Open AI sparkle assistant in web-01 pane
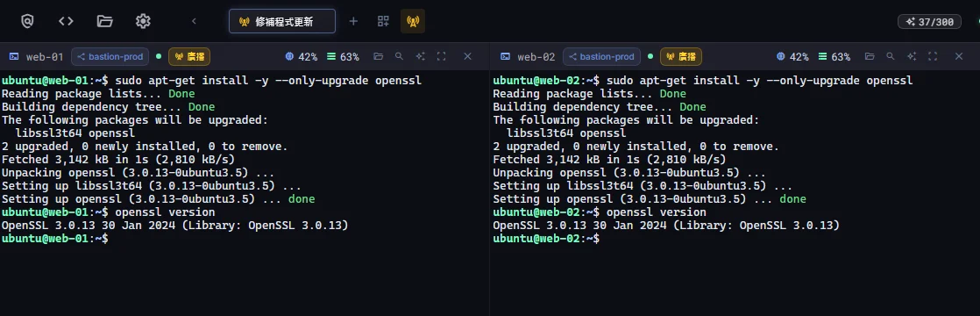The image size is (980, 316). click(420, 56)
